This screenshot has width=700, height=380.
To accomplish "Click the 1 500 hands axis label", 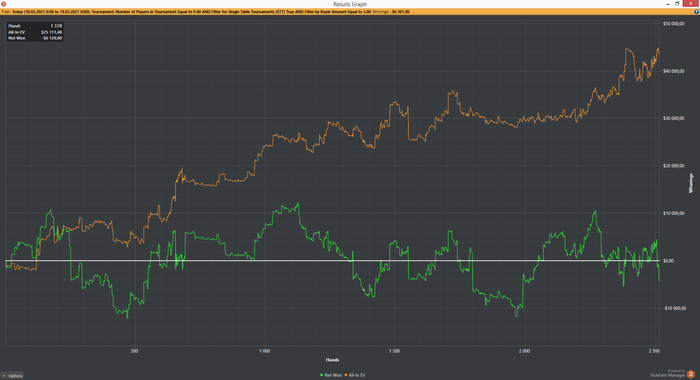I will pos(394,351).
